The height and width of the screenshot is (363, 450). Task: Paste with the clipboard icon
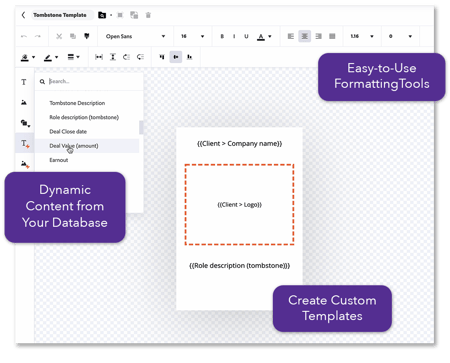tap(87, 36)
